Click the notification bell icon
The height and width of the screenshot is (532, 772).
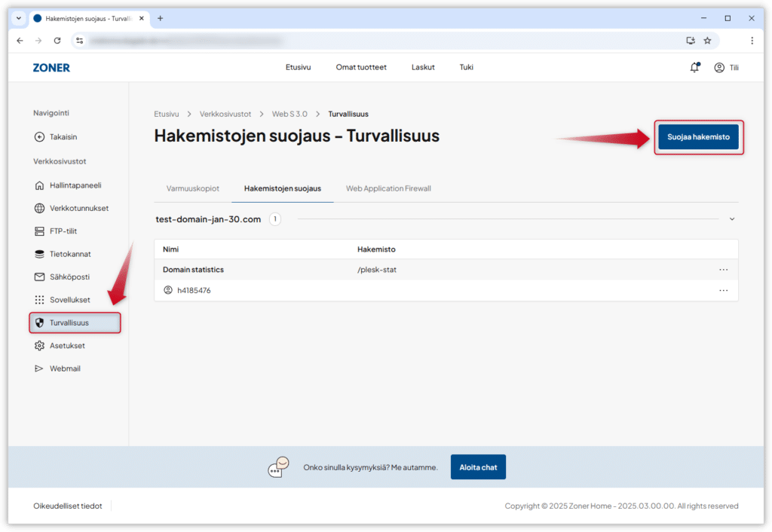click(x=694, y=68)
